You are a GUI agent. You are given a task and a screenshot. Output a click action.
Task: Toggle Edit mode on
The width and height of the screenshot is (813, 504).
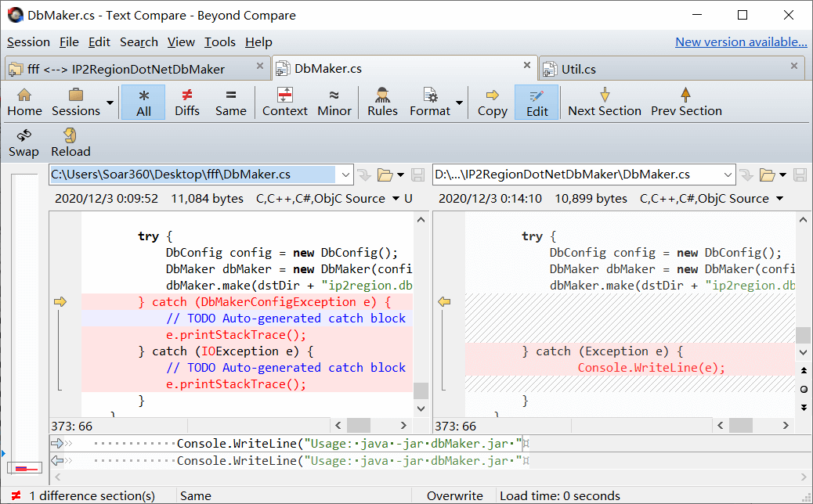click(x=537, y=102)
